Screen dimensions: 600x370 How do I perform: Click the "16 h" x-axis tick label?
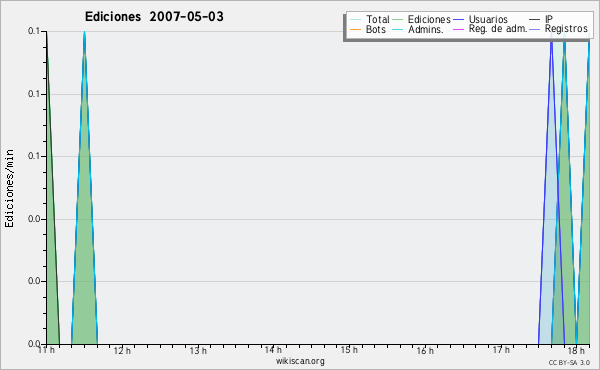coord(425,350)
